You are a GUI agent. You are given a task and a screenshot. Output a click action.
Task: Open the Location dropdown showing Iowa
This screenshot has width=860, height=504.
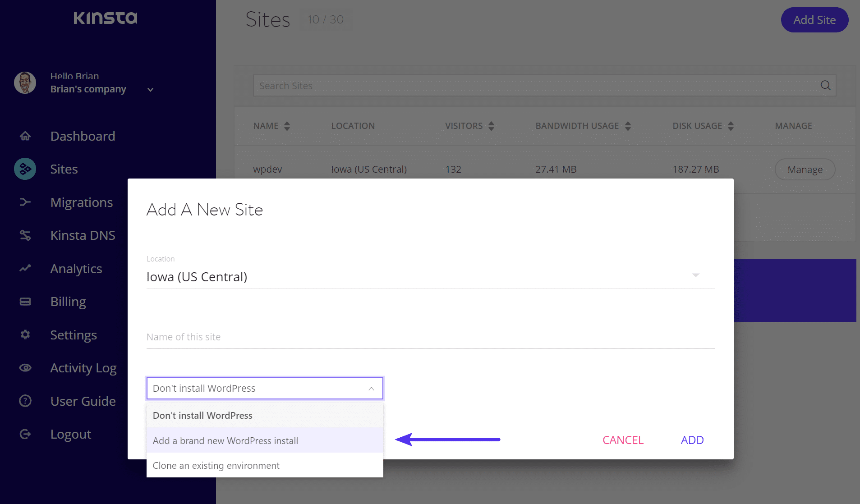[696, 275]
